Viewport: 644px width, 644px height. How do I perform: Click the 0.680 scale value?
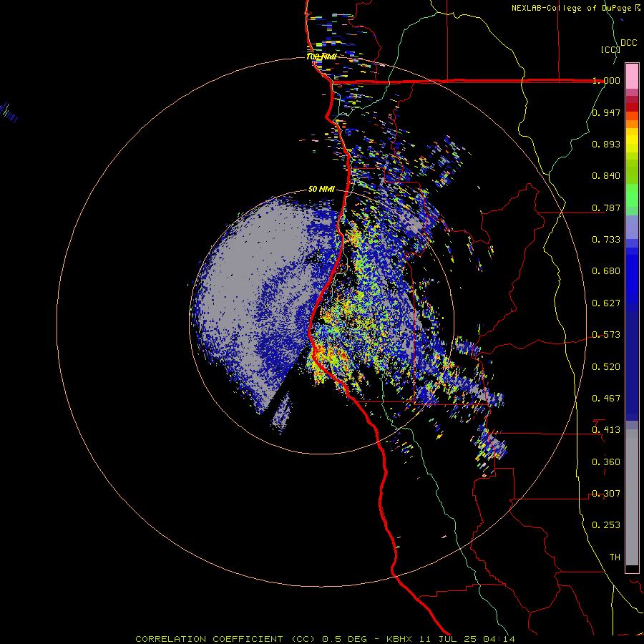click(606, 271)
